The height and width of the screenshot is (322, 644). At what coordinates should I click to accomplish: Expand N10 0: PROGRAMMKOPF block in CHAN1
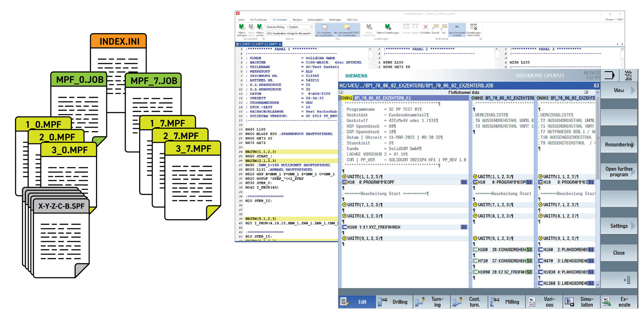[340, 183]
